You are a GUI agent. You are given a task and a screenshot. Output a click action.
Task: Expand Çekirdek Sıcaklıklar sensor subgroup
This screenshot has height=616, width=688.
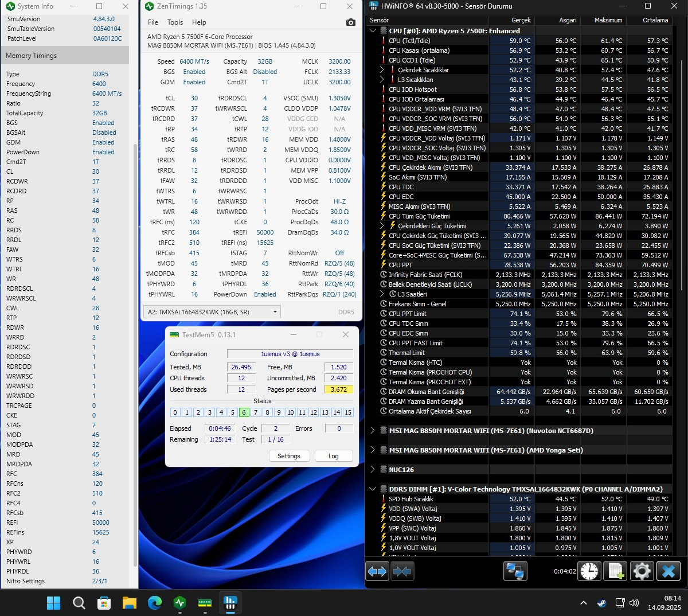click(x=382, y=70)
